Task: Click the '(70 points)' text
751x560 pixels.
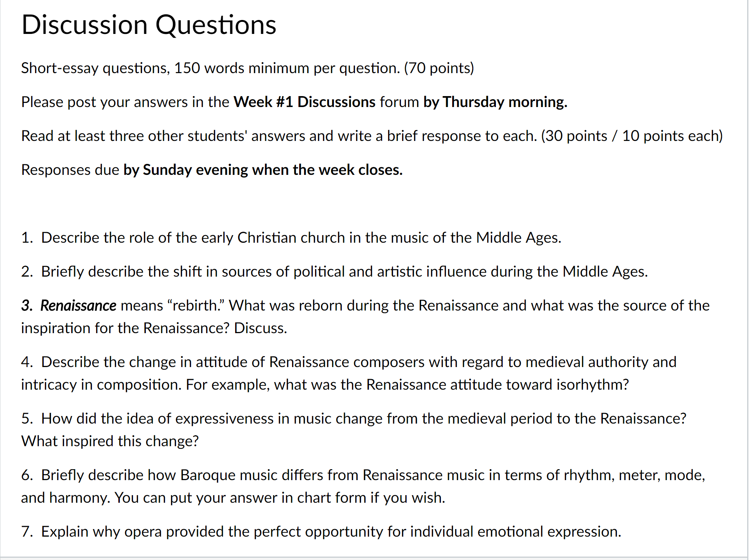Action: pos(439,68)
